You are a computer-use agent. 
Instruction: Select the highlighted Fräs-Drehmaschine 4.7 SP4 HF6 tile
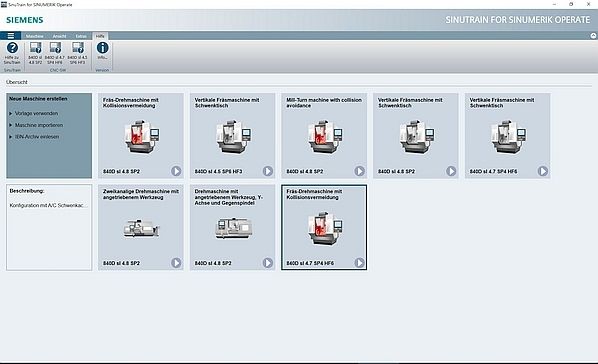pos(324,227)
